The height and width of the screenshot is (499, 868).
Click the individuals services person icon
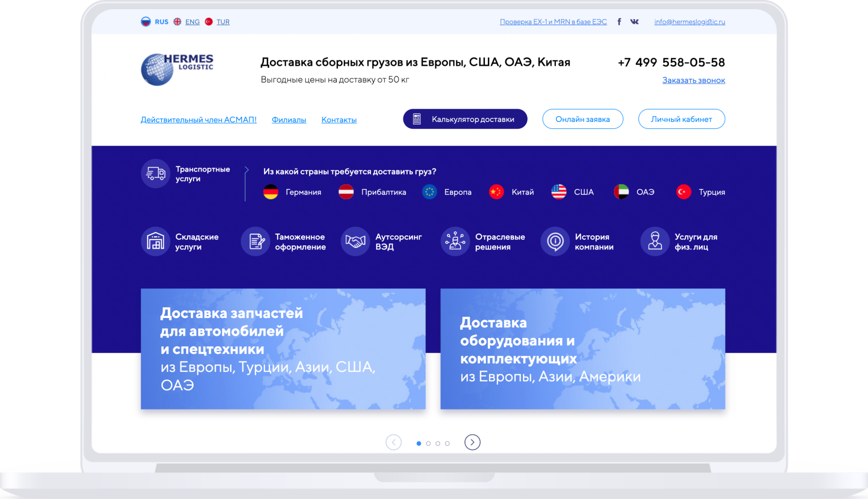[x=655, y=241]
